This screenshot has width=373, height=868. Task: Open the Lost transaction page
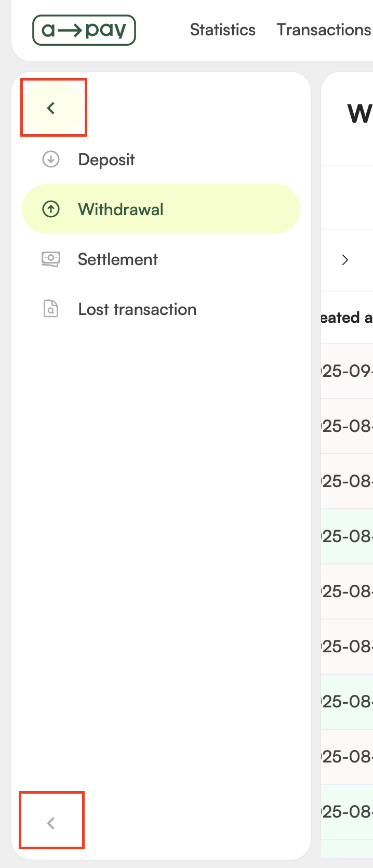click(137, 309)
